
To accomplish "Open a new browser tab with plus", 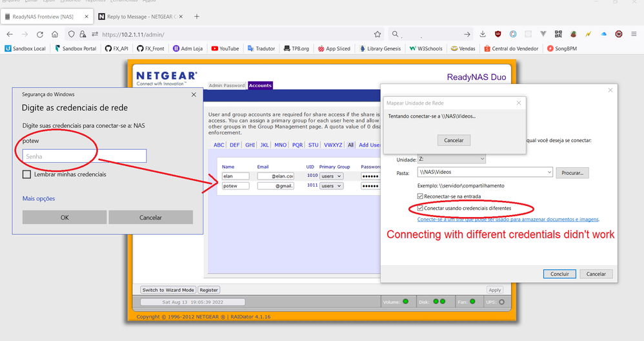I will pyautogui.click(x=197, y=16).
